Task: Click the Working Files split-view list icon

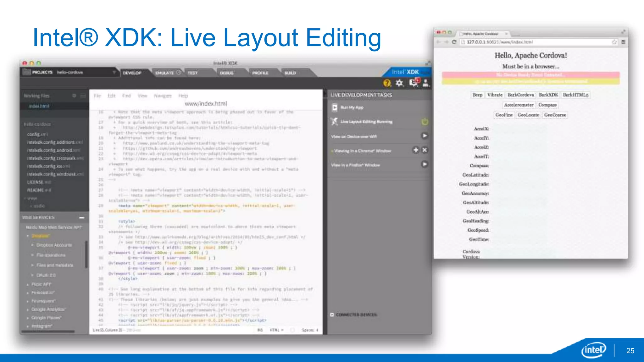Action: click(x=83, y=96)
